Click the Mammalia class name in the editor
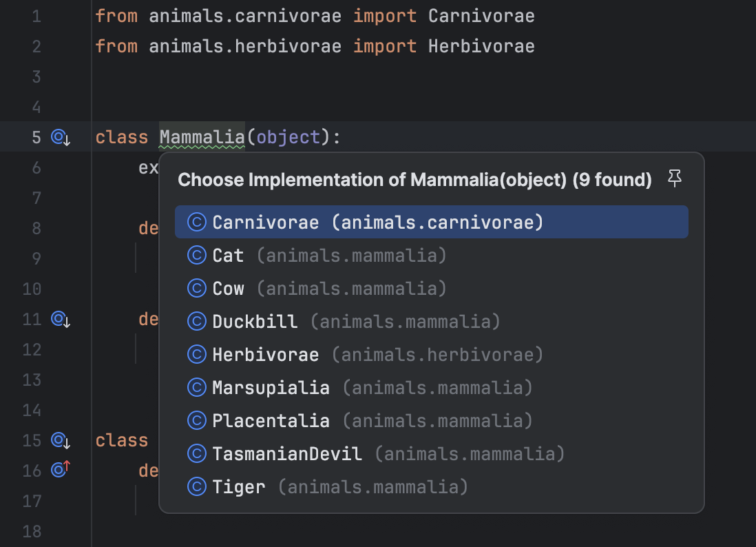 (x=201, y=137)
